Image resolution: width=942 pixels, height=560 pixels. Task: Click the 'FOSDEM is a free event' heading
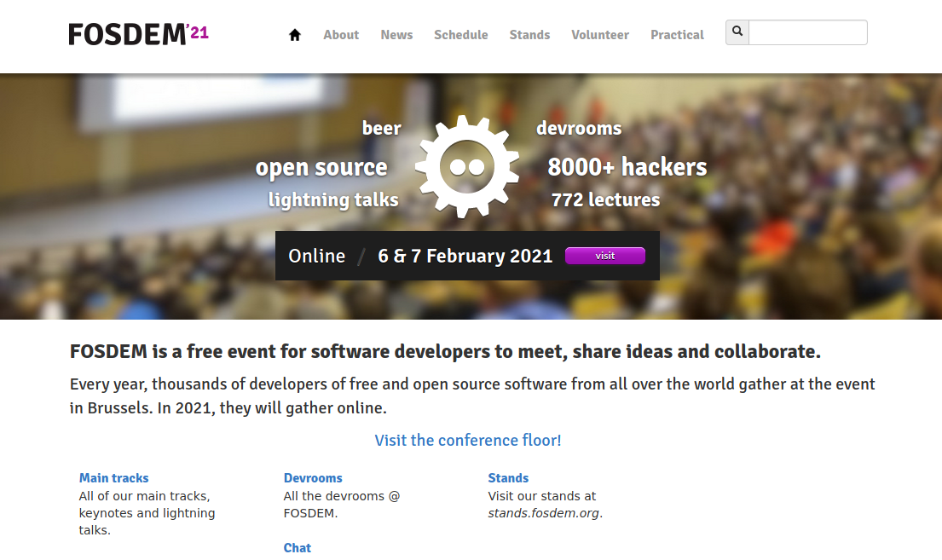click(445, 351)
